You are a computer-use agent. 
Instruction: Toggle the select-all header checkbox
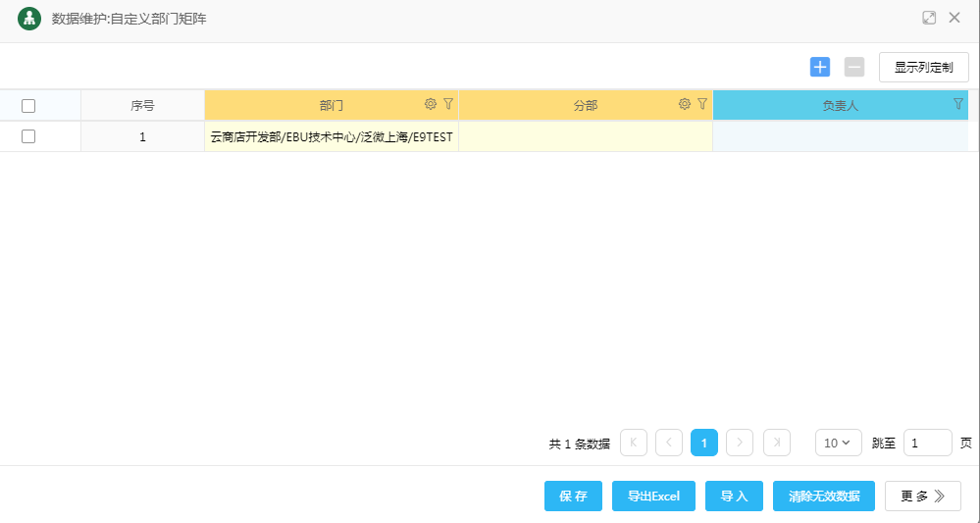(28, 106)
